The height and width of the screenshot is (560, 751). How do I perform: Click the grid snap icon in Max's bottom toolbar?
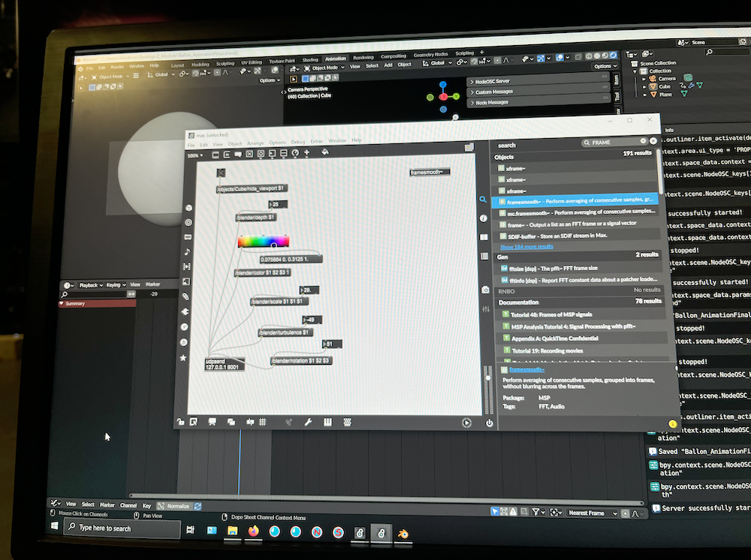(x=261, y=423)
